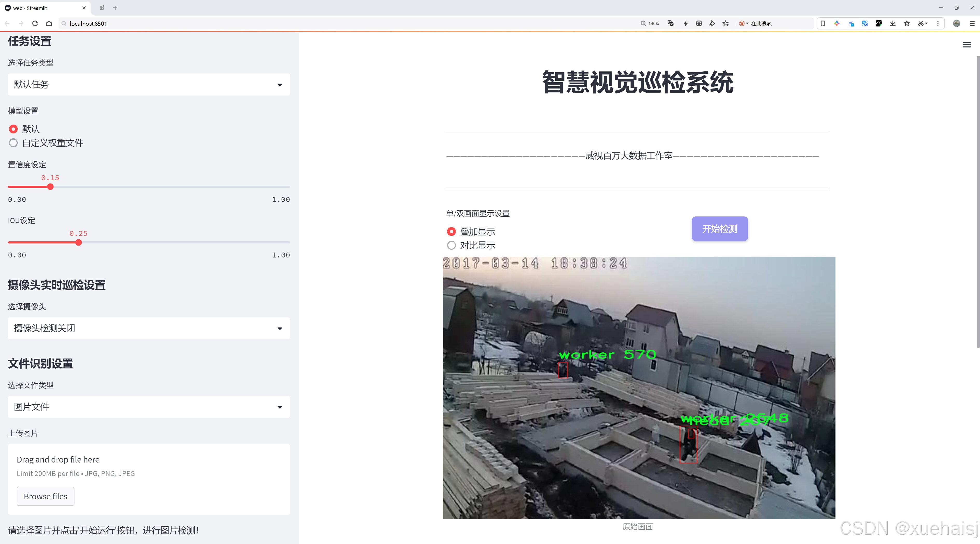Open the 摄像头检测关闭 camera dropdown
This screenshot has width=980, height=544.
pyautogui.click(x=149, y=328)
